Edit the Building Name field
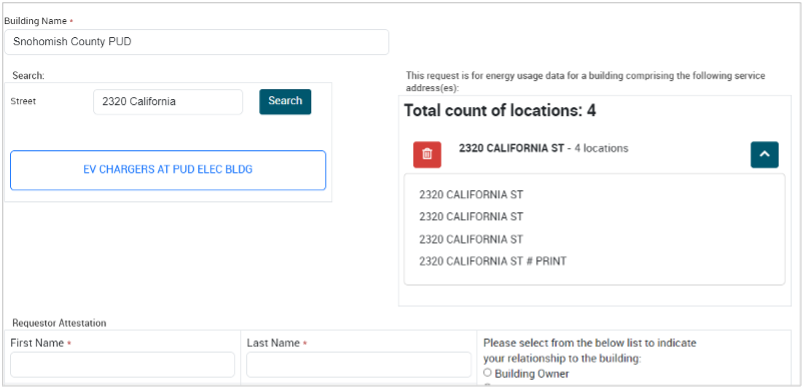The image size is (803, 388). pos(197,42)
